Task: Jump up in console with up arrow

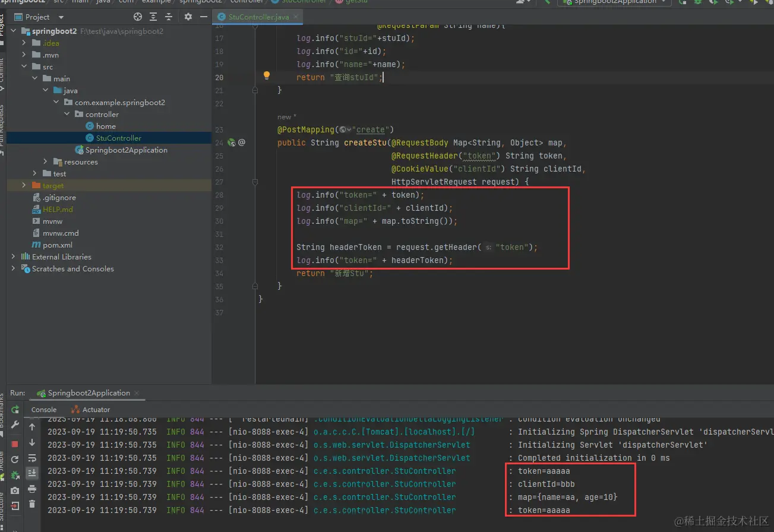Action: tap(32, 426)
